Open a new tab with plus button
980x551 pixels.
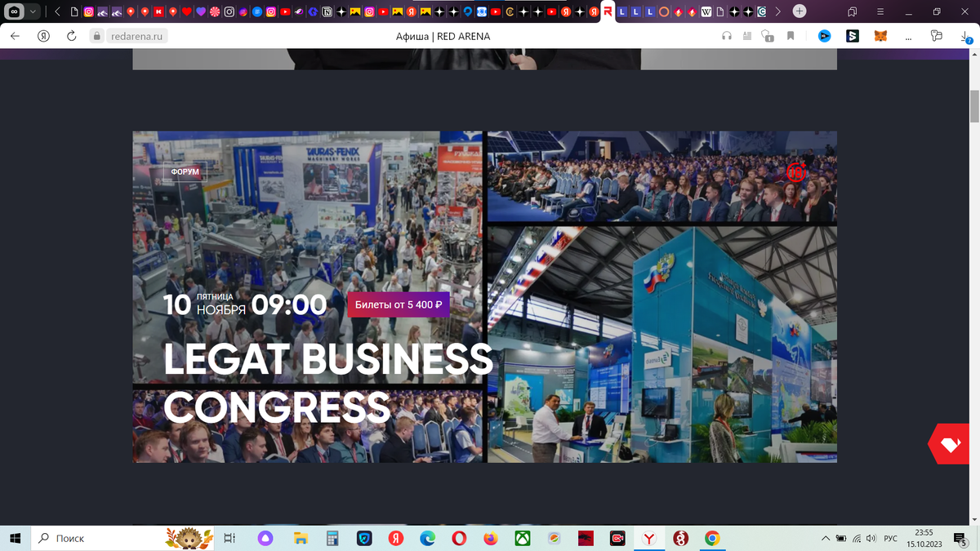[x=800, y=11]
